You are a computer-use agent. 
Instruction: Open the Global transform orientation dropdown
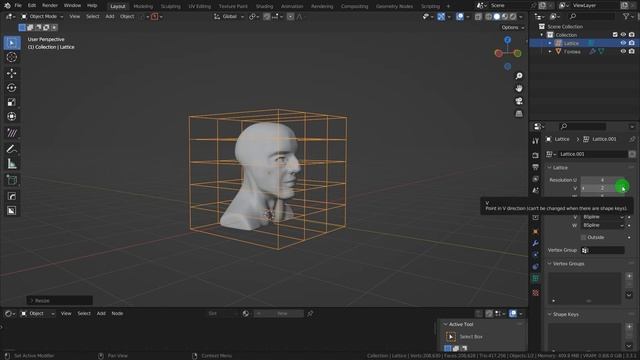[229, 17]
